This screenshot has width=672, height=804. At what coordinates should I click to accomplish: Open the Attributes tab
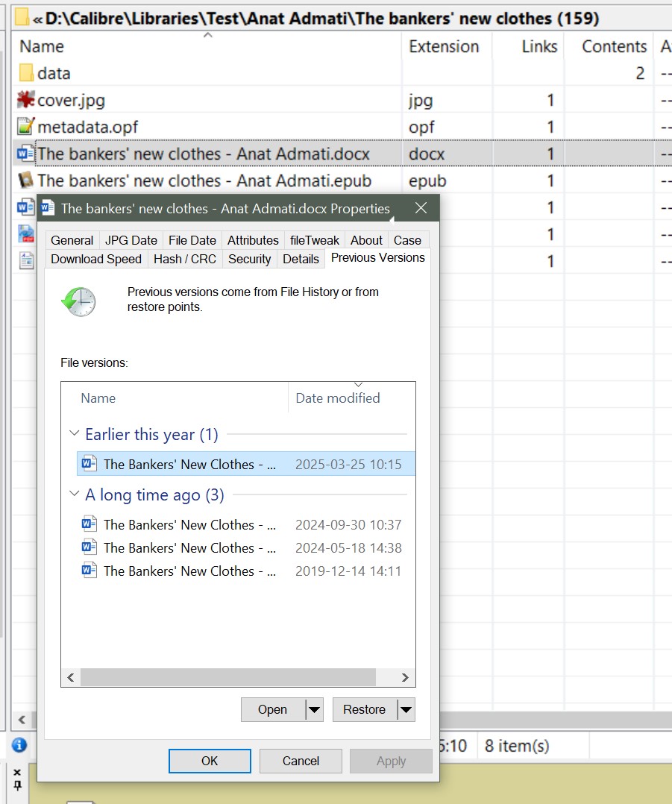(x=253, y=240)
